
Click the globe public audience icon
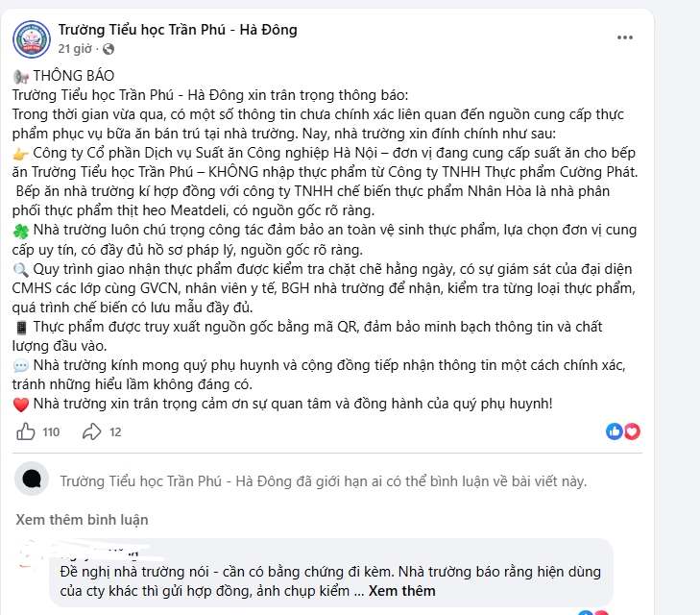coord(108,48)
